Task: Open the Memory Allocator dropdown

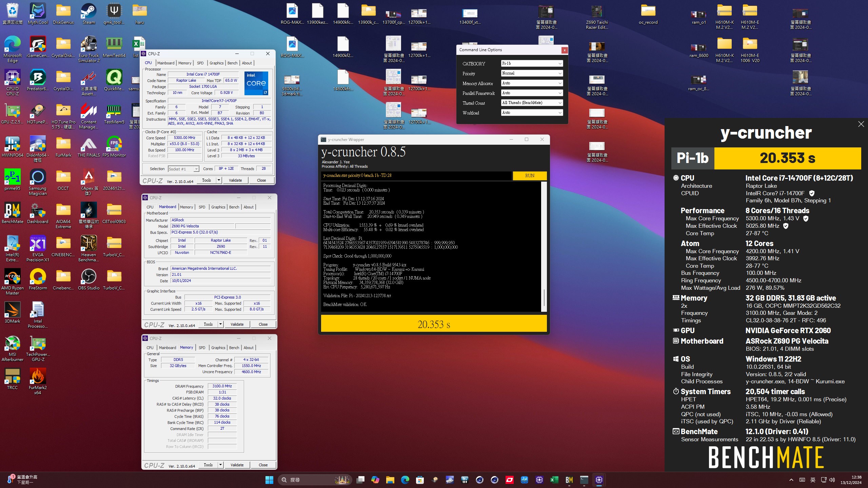Action: (x=532, y=83)
